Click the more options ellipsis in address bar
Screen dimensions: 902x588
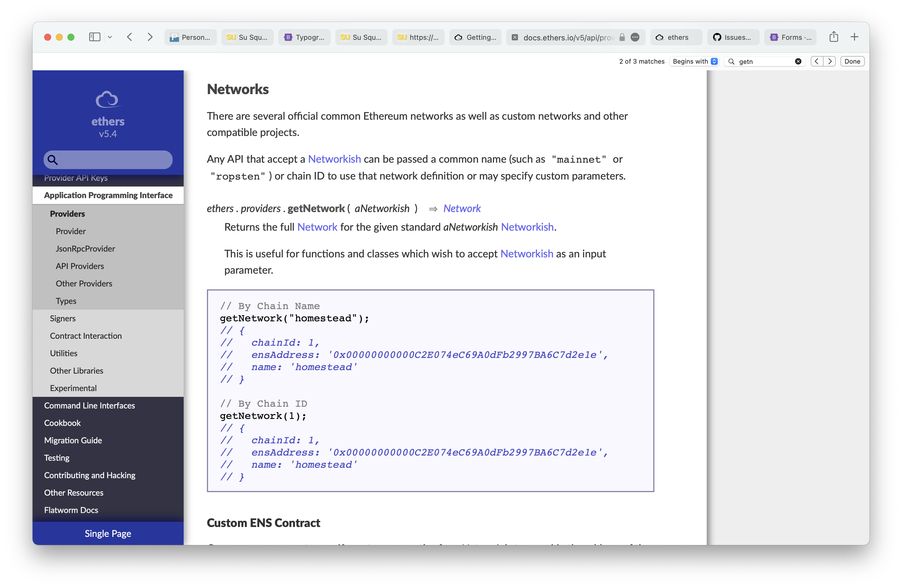click(x=635, y=37)
